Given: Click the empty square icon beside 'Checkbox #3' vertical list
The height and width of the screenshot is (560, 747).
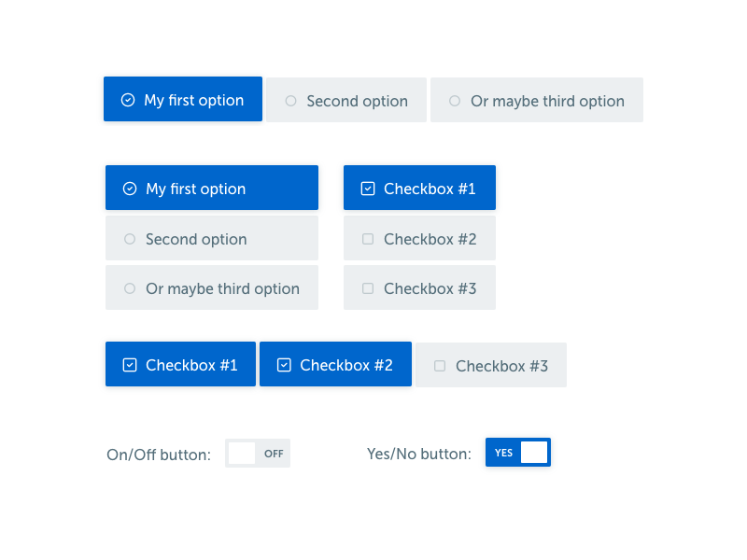Looking at the screenshot, I should point(367,287).
